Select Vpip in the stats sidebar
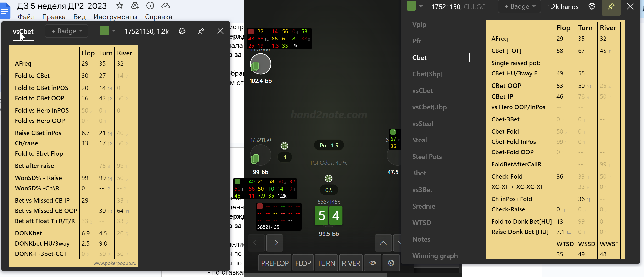This screenshot has height=277, width=644. tap(419, 24)
